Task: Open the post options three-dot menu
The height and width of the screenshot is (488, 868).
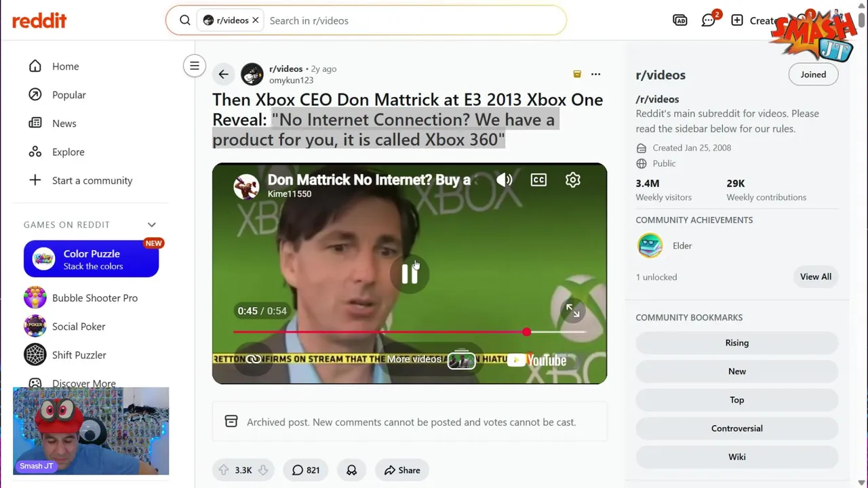Action: point(595,74)
